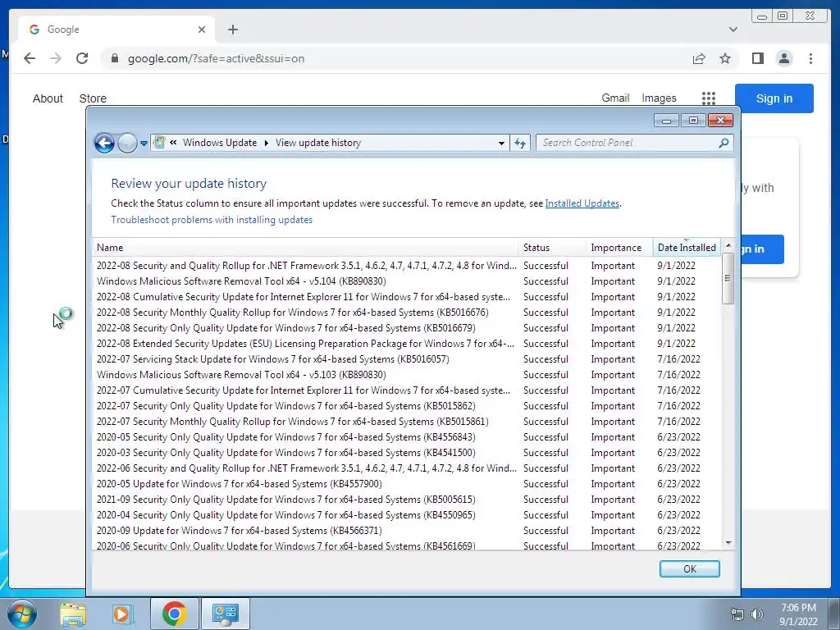
Task: Select the KB4541500 update row
Action: [407, 453]
